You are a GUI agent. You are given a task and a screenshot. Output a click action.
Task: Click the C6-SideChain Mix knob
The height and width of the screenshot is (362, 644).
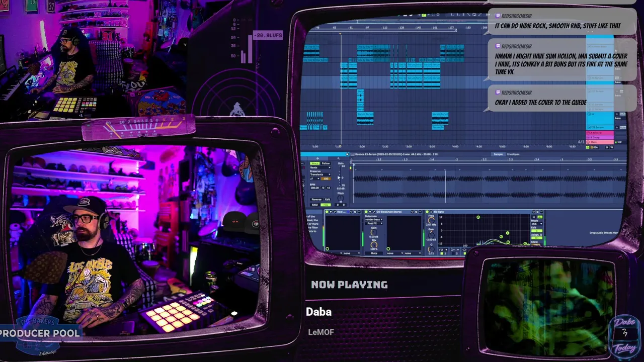click(374, 245)
